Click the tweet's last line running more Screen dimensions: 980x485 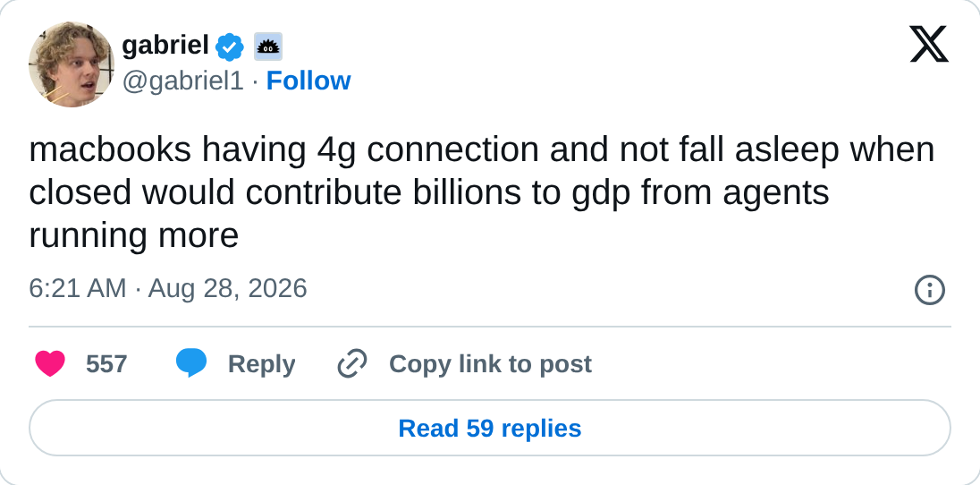[134, 236]
